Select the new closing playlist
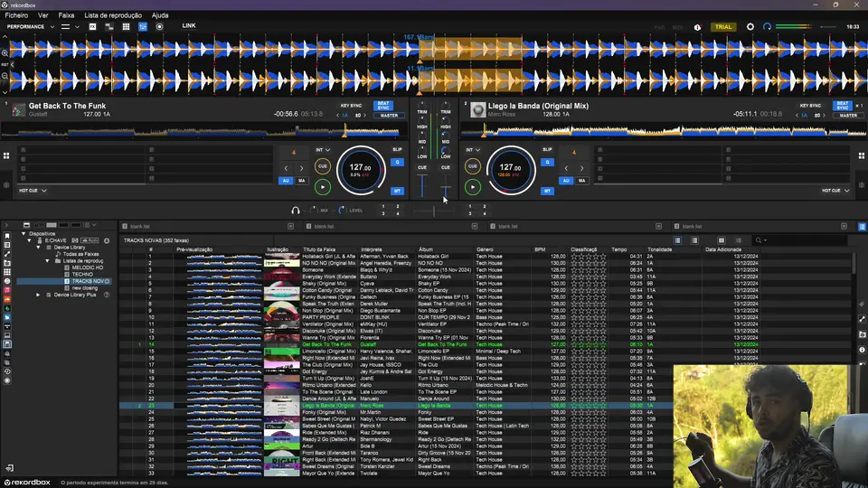 click(x=84, y=287)
